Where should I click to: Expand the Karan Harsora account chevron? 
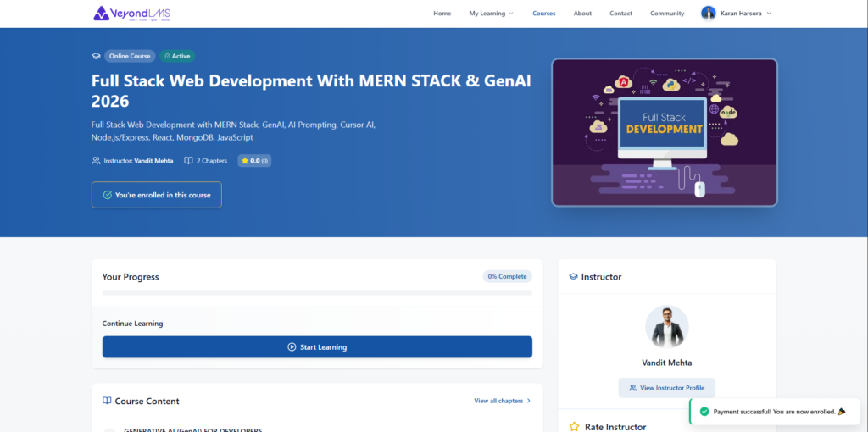(769, 14)
